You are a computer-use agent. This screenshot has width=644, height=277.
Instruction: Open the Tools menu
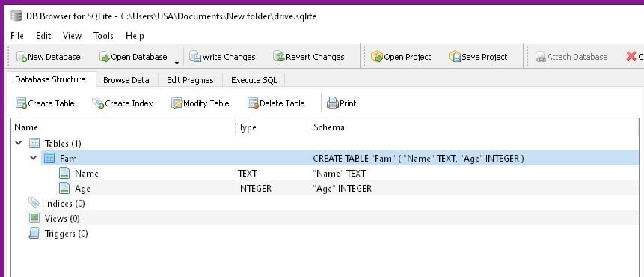(103, 36)
